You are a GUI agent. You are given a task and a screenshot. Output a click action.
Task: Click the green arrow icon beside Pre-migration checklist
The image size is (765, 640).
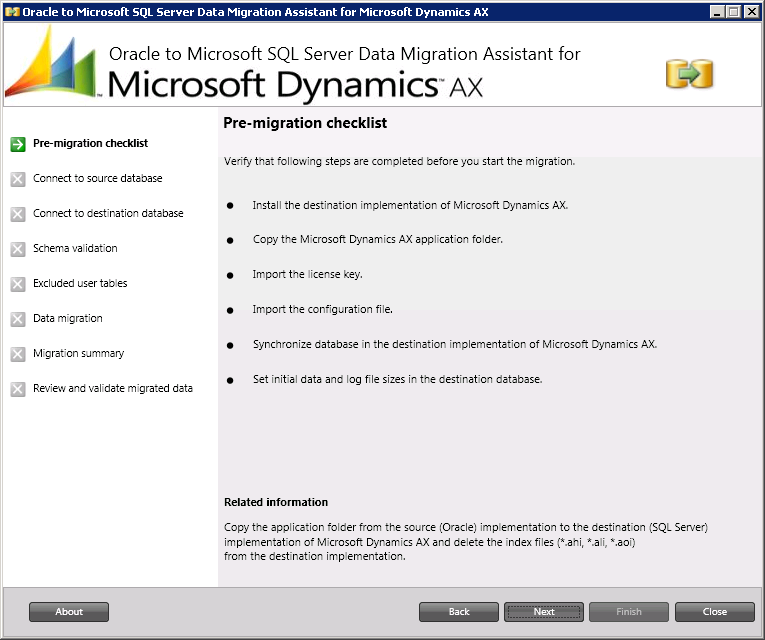coord(18,144)
